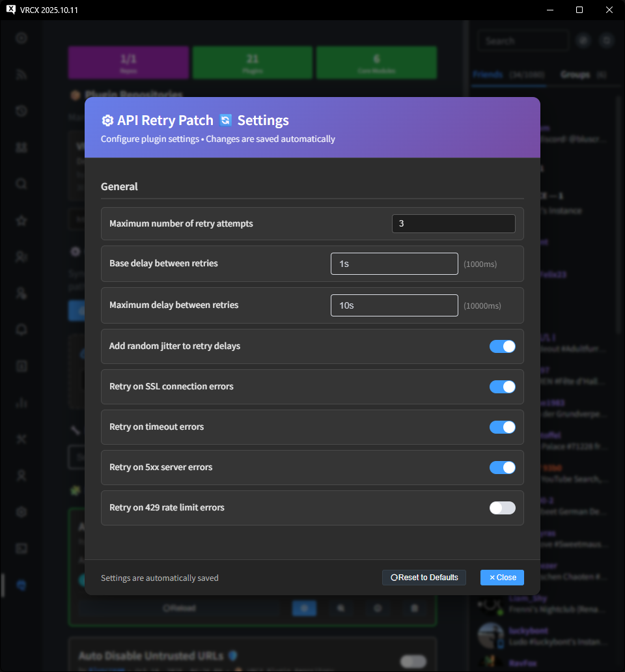Click the Search box in right panel
The image size is (625, 672).
(523, 41)
